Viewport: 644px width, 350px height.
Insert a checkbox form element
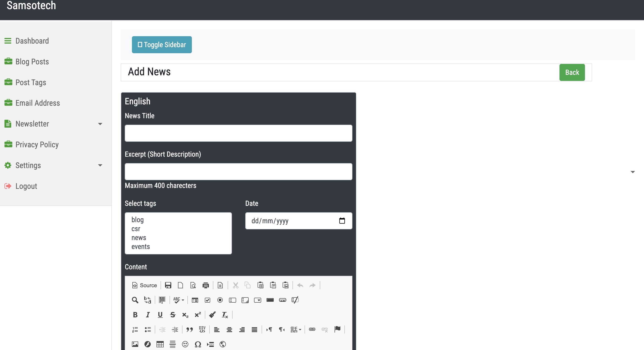pyautogui.click(x=208, y=300)
